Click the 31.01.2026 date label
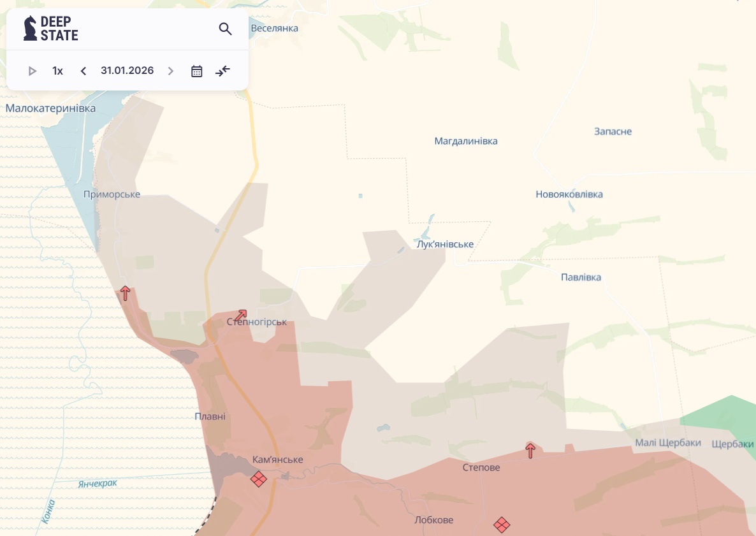The width and height of the screenshot is (756, 536). [127, 71]
